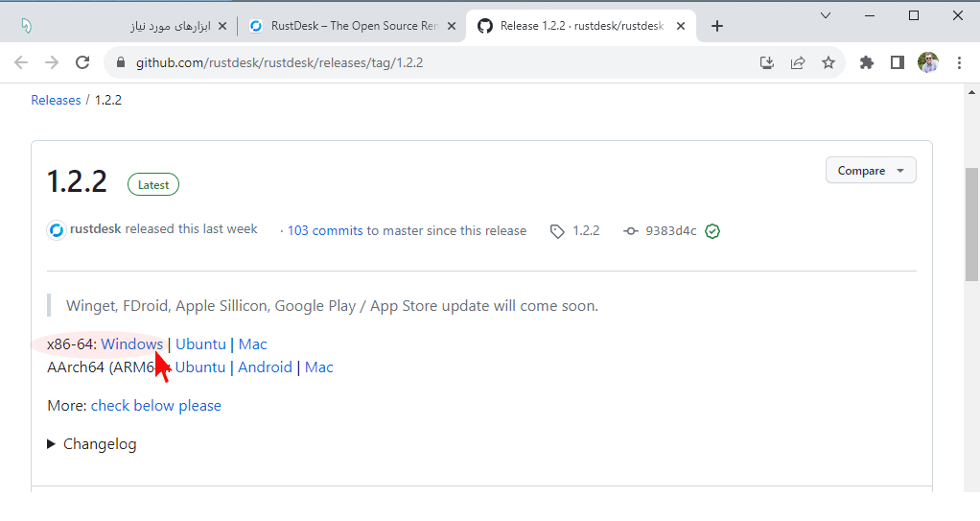Close the Persian-titled first tab

pos(222,26)
